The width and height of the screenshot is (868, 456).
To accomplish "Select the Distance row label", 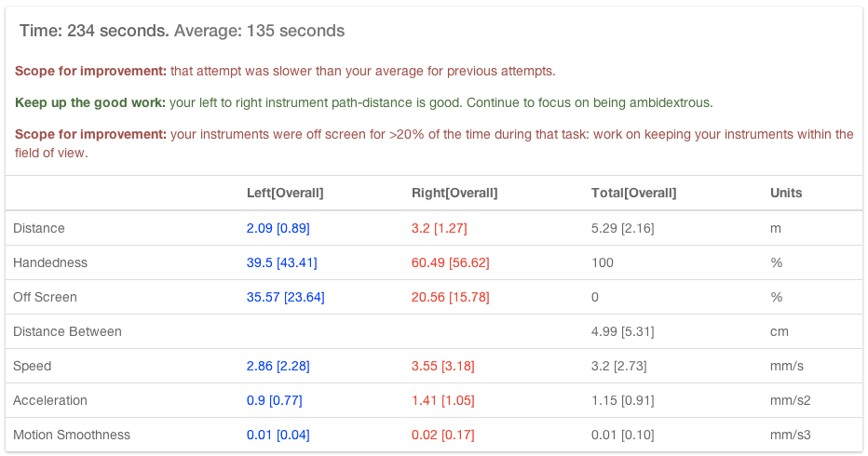I will coord(39,228).
